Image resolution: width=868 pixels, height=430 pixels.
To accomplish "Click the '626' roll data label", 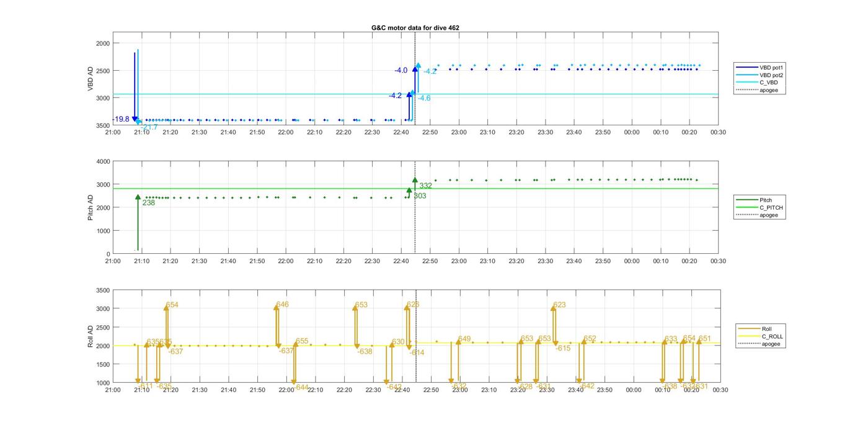I will coord(413,305).
